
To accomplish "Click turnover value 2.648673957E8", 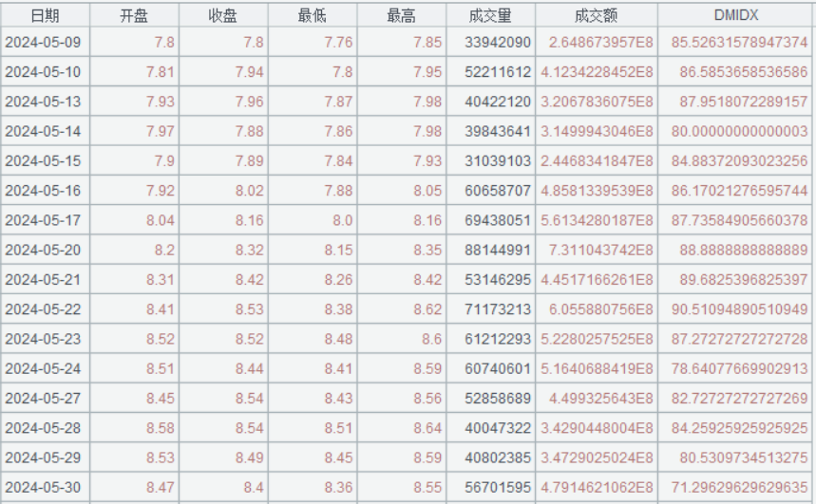I will tap(601, 42).
